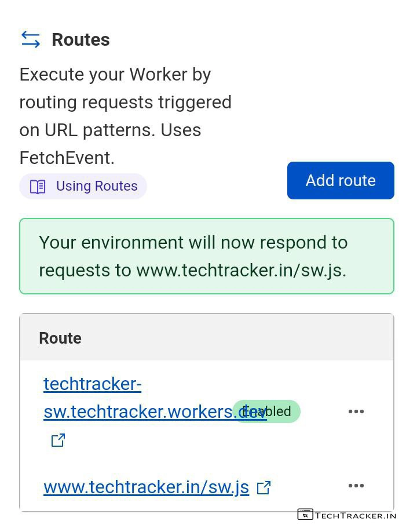This screenshot has height=532, width=417.
Task: Click the Routes swap-arrows icon
Action: point(31,39)
